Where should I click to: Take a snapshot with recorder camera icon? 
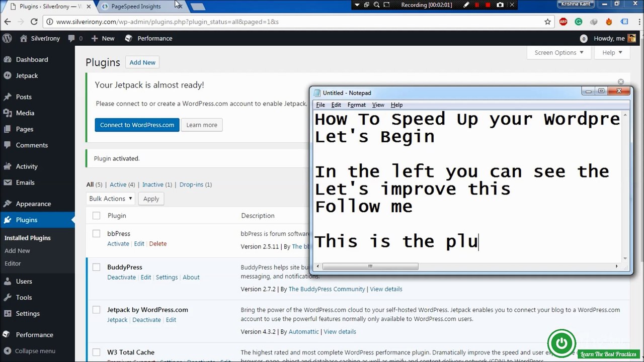point(500,5)
